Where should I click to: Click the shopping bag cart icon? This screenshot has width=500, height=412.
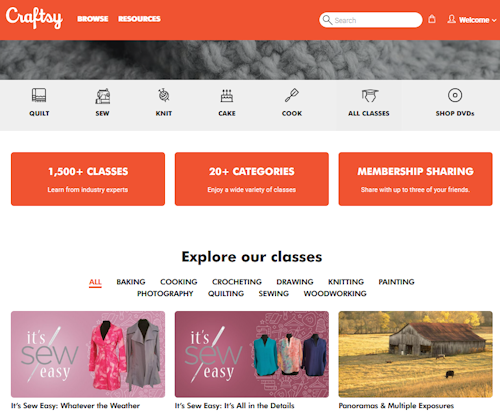click(432, 19)
